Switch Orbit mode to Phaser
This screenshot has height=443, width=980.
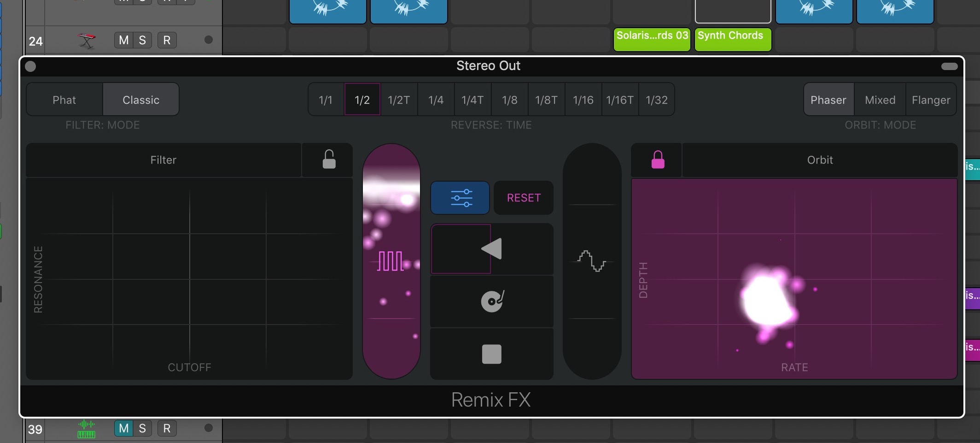pos(828,100)
